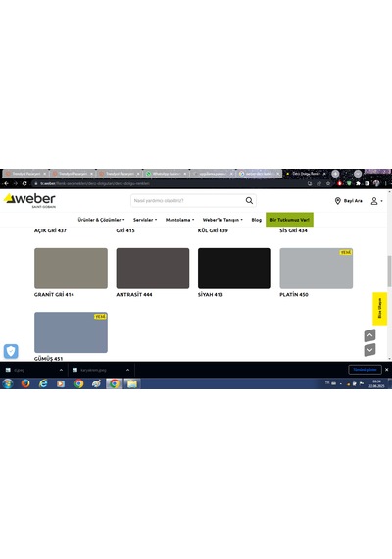Click the Bir Tutkumuz Var! button
Screen dimensions: 392x559
(289, 220)
